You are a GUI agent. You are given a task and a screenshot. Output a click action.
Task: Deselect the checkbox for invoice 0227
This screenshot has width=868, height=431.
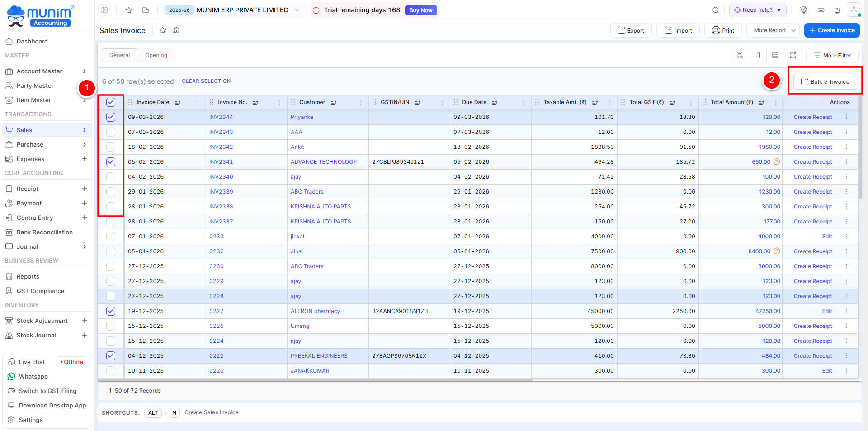[111, 311]
